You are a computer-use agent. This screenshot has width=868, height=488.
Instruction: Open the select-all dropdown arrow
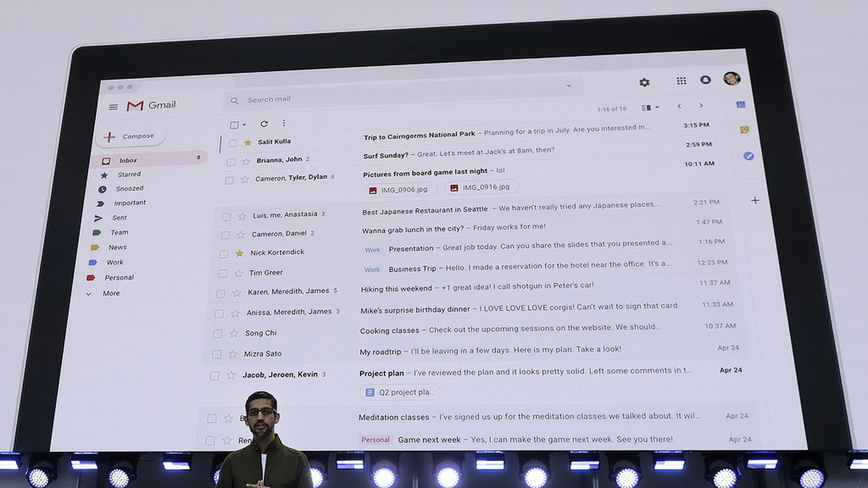244,125
